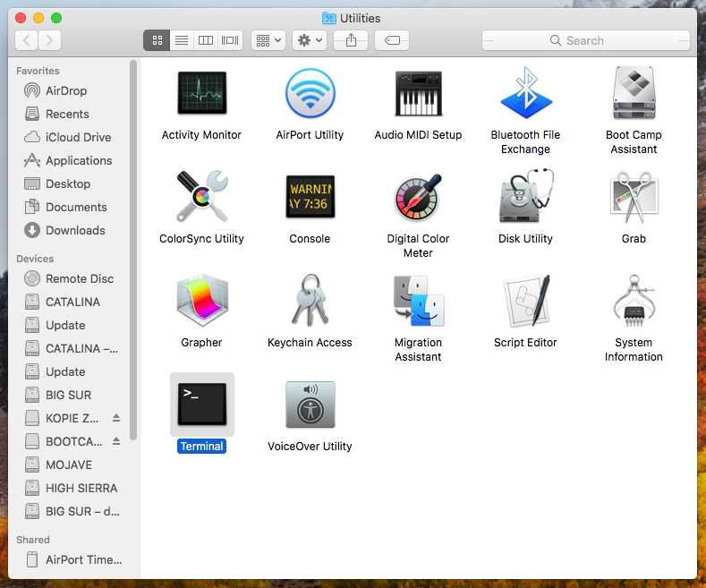Switch to Cover Flow view
Viewport: 706px width, 588px height.
point(230,40)
